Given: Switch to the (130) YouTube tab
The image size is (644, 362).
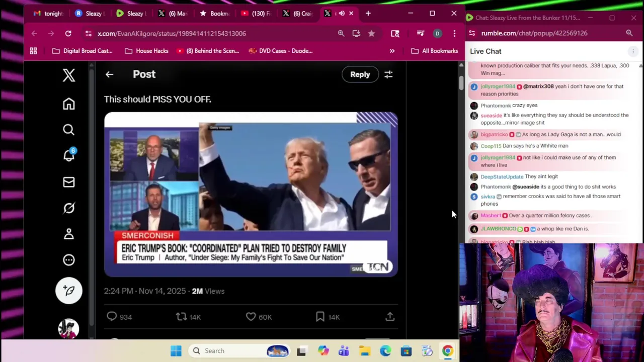Looking at the screenshot, I should (x=256, y=14).
